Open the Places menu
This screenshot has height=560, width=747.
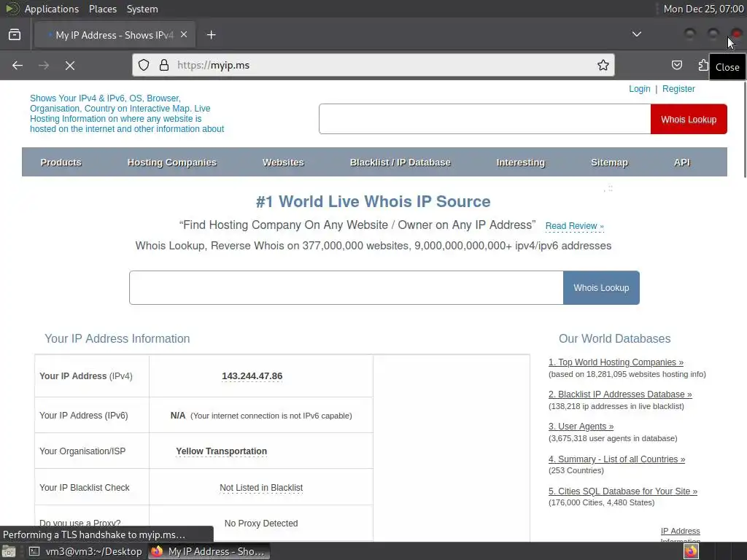click(x=102, y=9)
